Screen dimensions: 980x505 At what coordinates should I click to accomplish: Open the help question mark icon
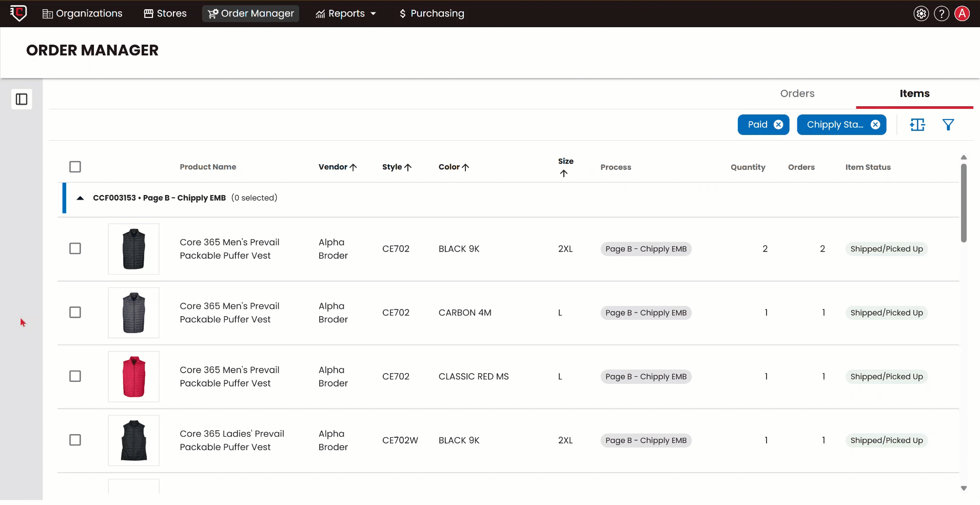pos(942,14)
